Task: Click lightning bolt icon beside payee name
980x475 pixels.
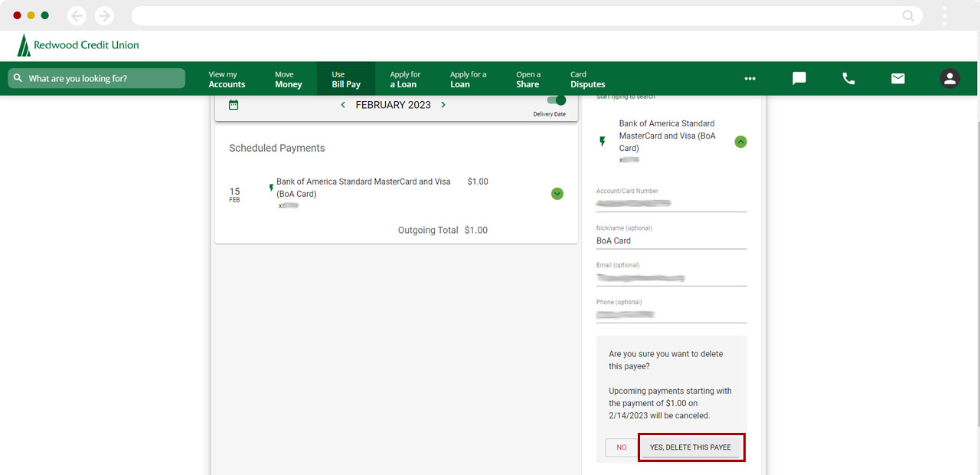Action: 602,142
